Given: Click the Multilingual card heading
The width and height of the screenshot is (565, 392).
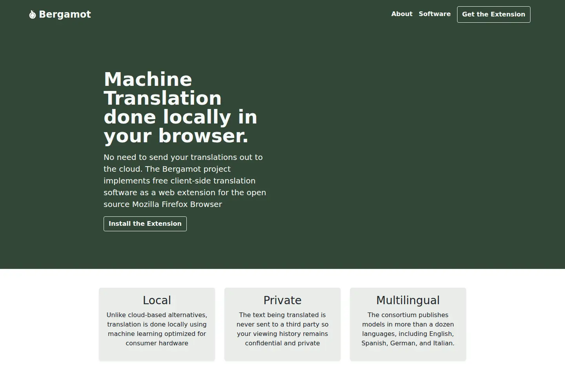Looking at the screenshot, I should 408,300.
